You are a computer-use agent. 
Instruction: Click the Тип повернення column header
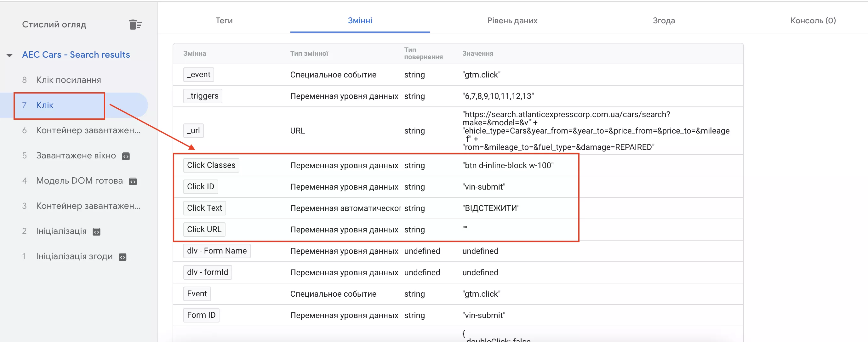click(x=424, y=53)
